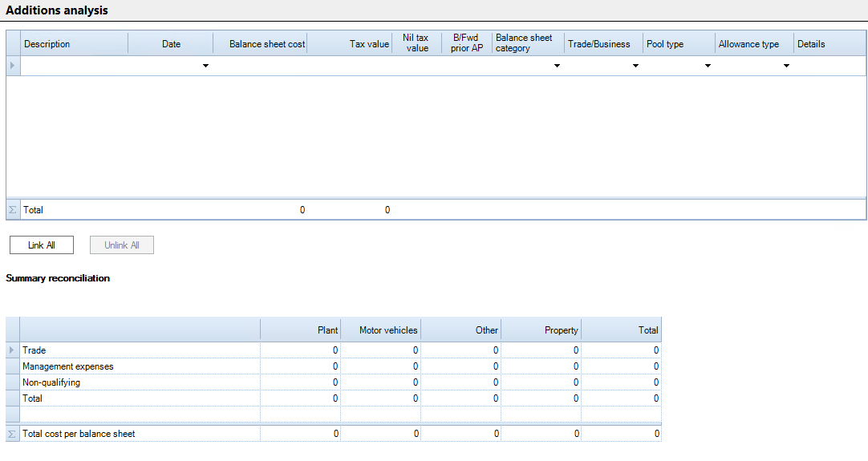
Task: Click the Motor vehicles column header
Action: tap(381, 330)
